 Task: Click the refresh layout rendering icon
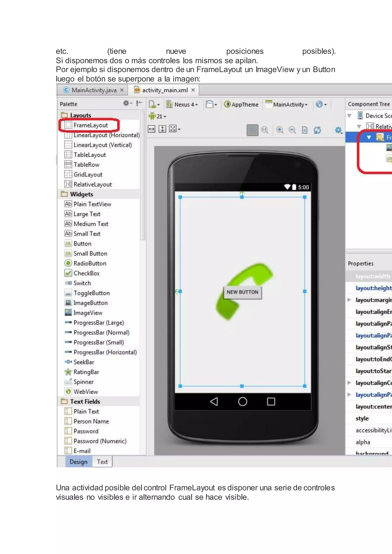point(317,130)
